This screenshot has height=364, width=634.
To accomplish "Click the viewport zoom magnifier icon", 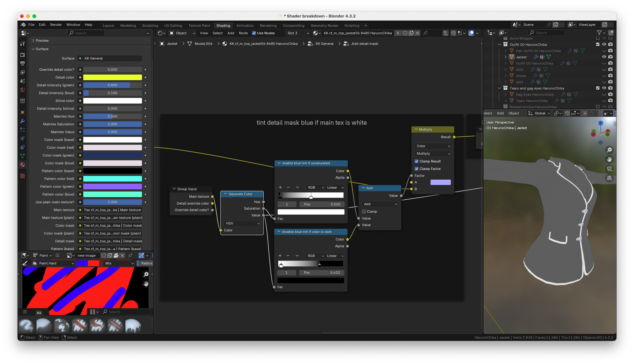I will 609,150.
